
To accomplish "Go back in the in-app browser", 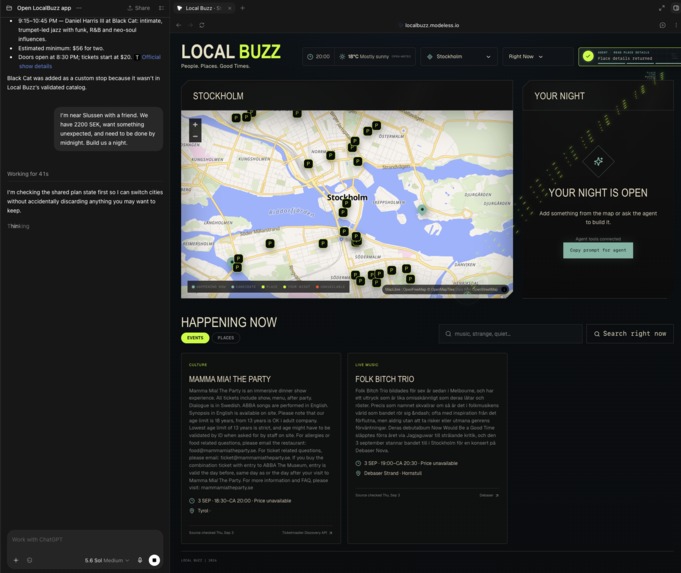I will pos(179,25).
